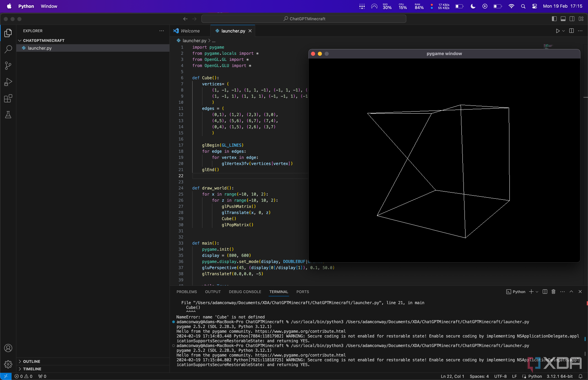The width and height of the screenshot is (588, 380).
Task: Open notifications bell in status bar
Action: click(581, 376)
